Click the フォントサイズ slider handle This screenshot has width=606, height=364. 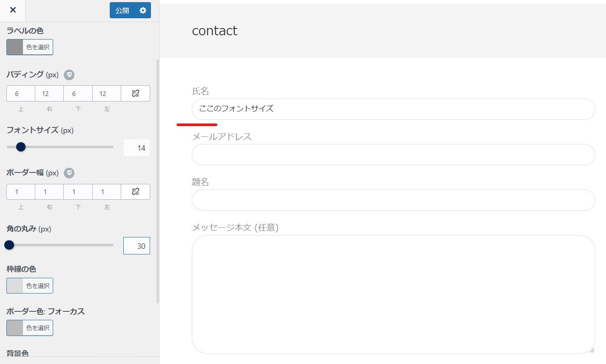(20, 147)
